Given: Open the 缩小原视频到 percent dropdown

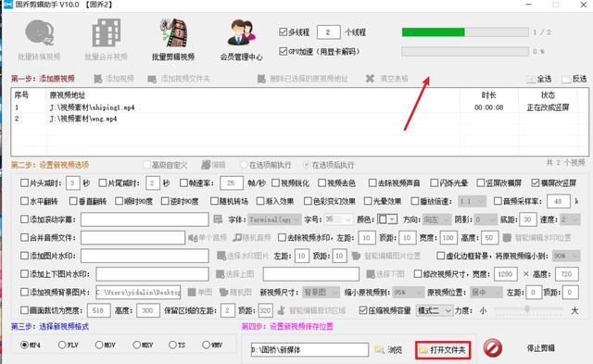Looking at the screenshot, I should tap(408, 292).
